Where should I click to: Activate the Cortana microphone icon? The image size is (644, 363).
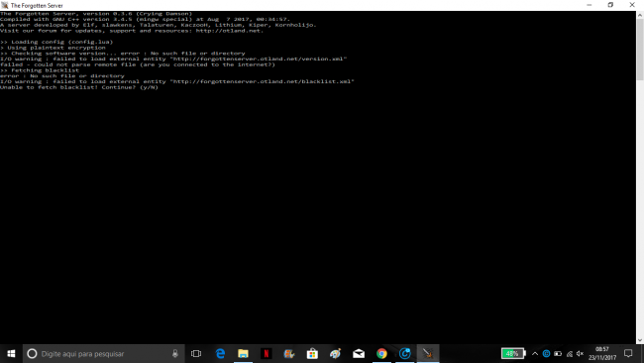click(175, 353)
